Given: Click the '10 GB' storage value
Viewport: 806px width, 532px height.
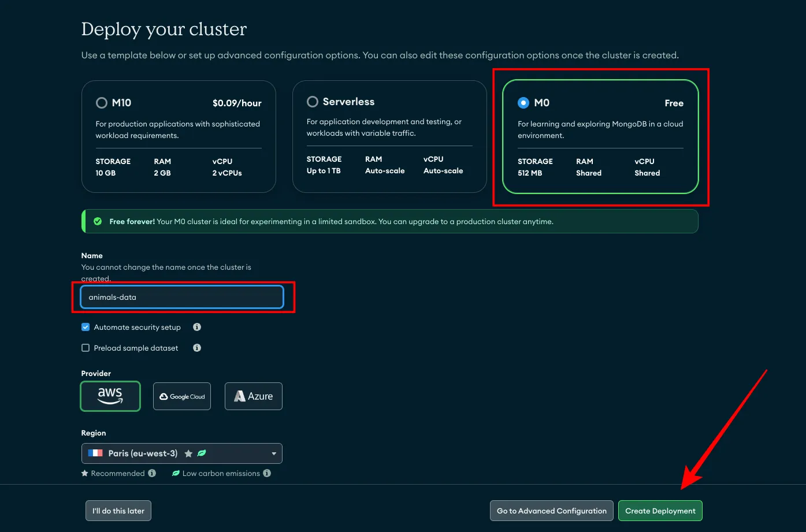Looking at the screenshot, I should 106,173.
